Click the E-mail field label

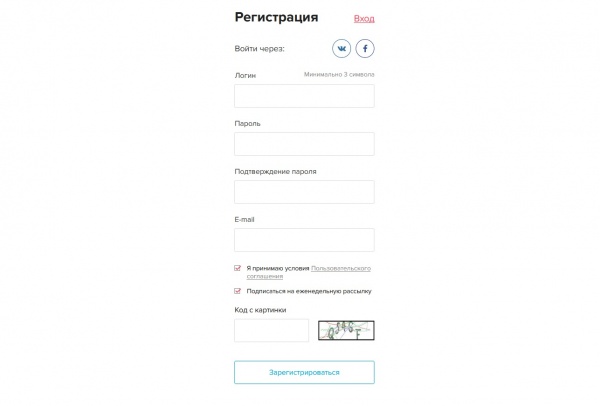pos(245,219)
